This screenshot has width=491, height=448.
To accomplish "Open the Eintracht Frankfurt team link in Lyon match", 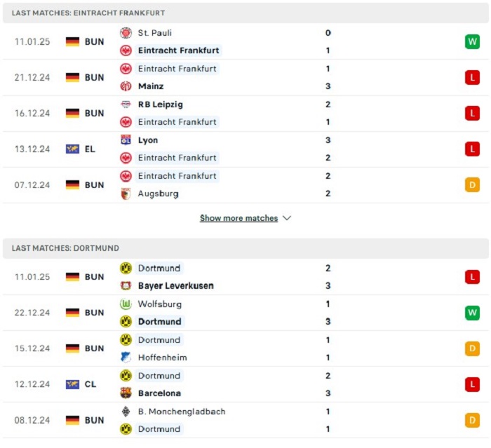I will point(177,158).
